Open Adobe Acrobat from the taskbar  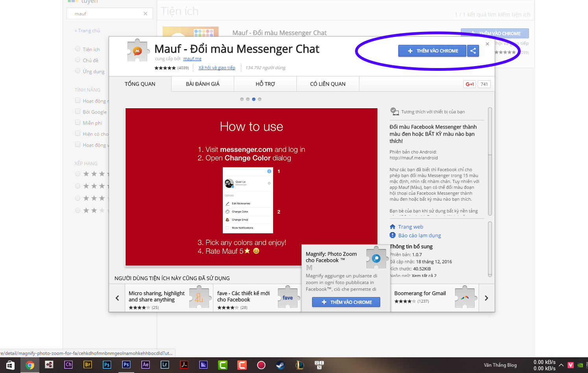184,365
